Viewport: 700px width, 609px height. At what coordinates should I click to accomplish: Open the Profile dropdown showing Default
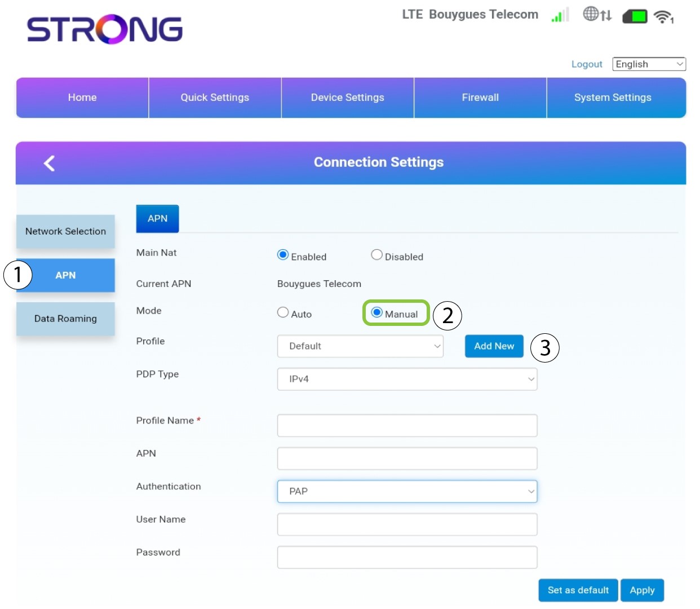point(360,346)
